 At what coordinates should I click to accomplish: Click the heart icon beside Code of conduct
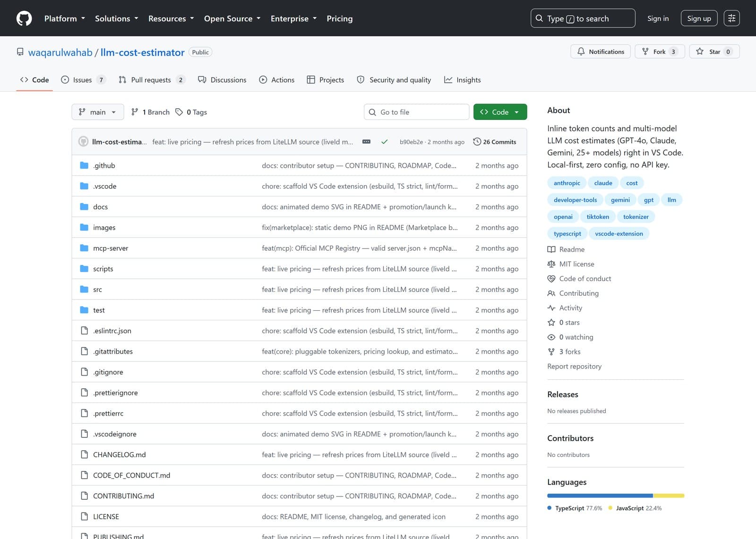(x=551, y=279)
